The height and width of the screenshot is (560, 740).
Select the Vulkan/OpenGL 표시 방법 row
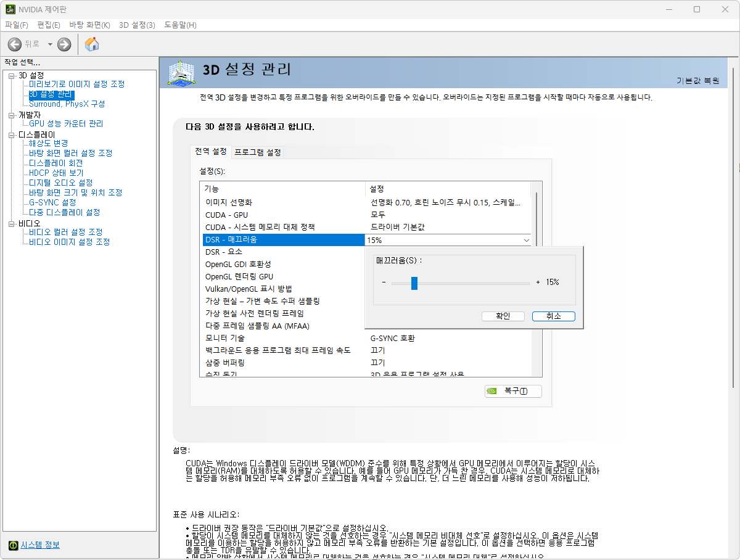point(284,289)
